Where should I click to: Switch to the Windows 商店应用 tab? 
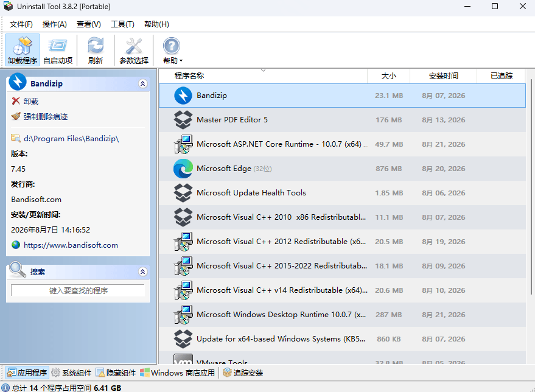tap(178, 373)
